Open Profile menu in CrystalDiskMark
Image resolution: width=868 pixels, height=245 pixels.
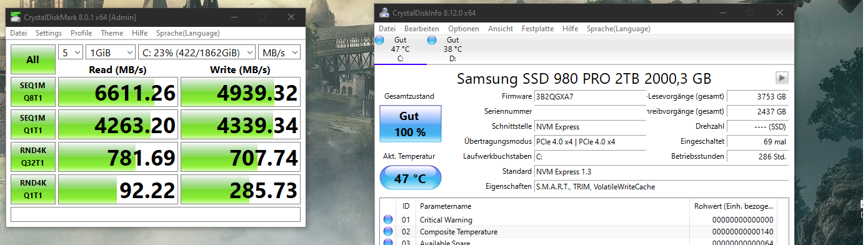(x=81, y=33)
